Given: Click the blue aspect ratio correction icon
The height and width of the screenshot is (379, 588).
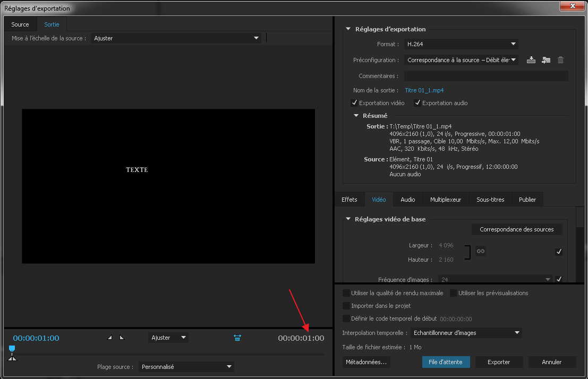Looking at the screenshot, I should tap(237, 338).
